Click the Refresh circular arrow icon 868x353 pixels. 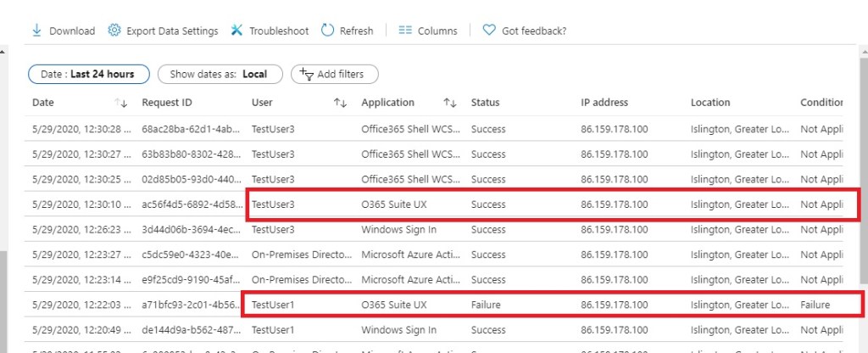pos(327,31)
